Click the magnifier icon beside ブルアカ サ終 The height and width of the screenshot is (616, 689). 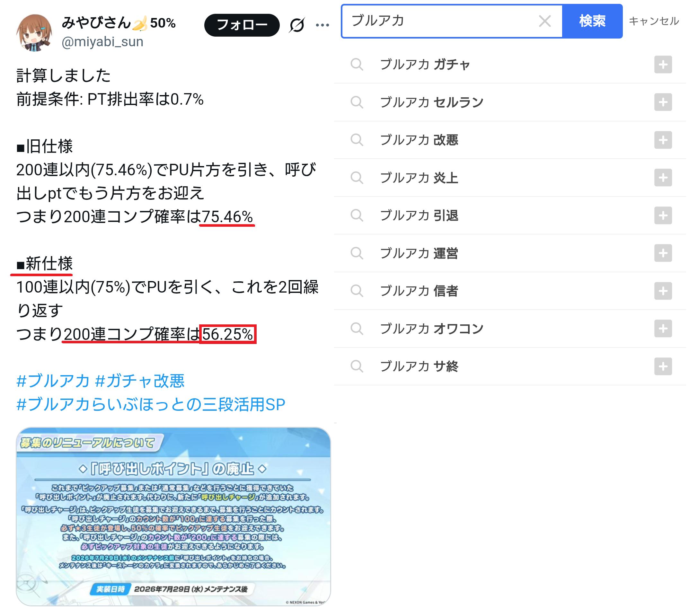(357, 366)
